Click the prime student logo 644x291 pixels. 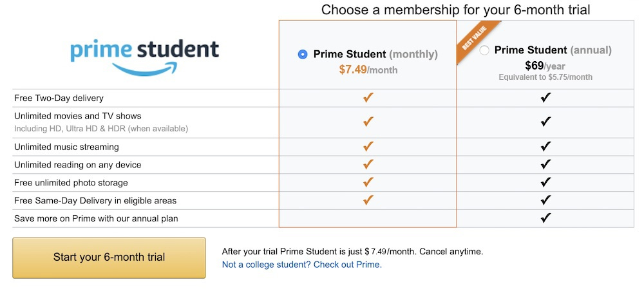coord(144,56)
